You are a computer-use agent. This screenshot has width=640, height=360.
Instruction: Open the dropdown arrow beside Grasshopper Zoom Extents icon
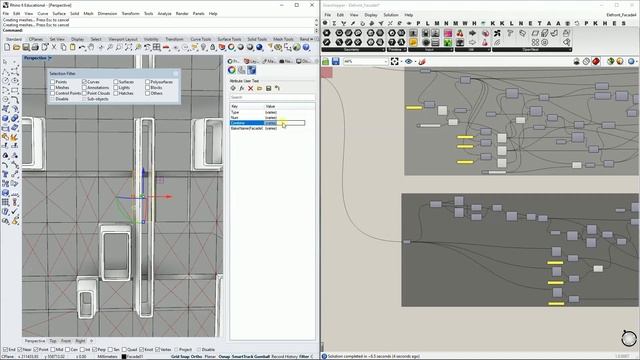(x=401, y=62)
